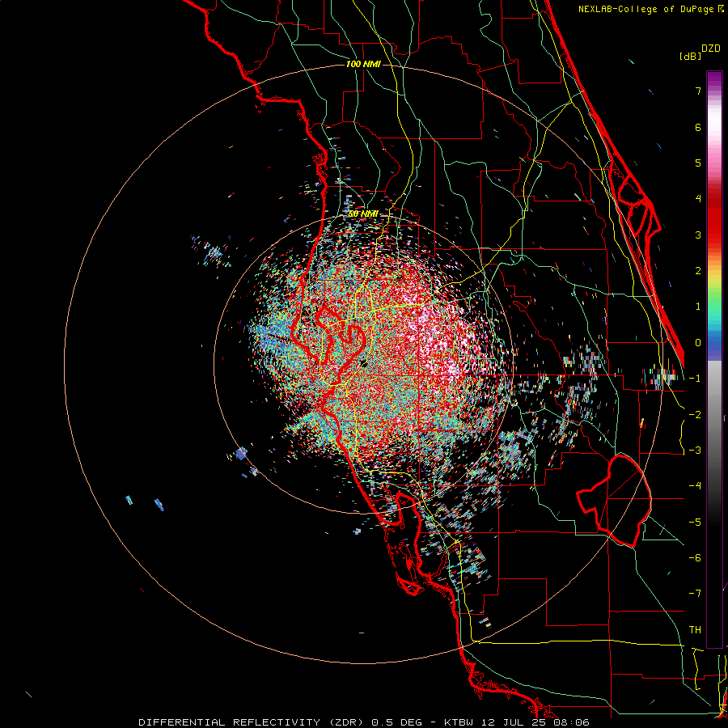Select the -3 value on the color scale

pyautogui.click(x=695, y=451)
